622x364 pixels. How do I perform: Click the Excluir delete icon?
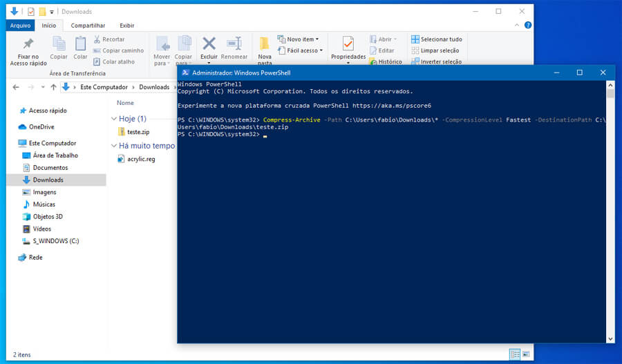pyautogui.click(x=209, y=44)
